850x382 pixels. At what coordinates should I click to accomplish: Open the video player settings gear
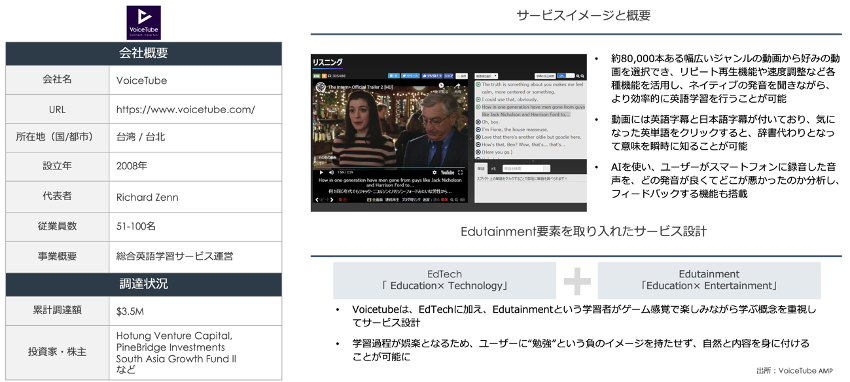point(434,172)
